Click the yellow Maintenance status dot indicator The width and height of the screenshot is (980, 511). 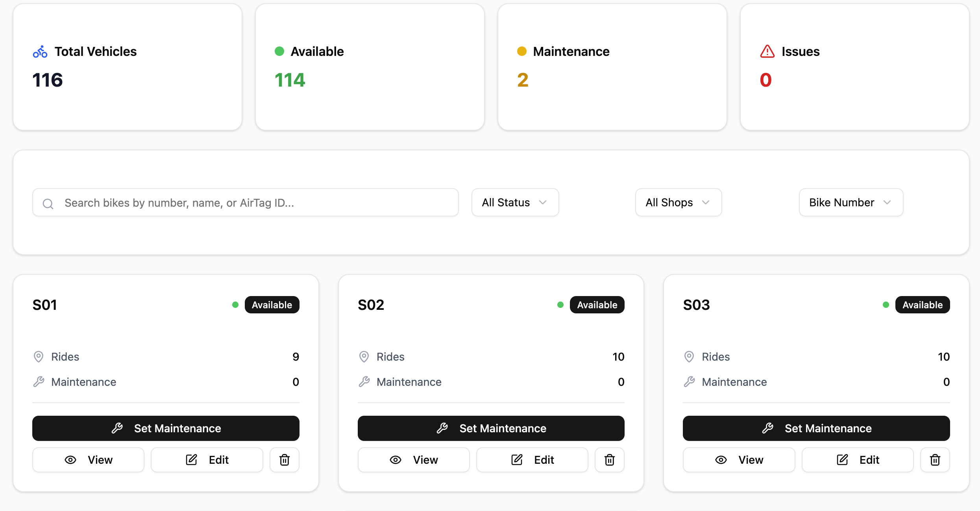coord(522,51)
